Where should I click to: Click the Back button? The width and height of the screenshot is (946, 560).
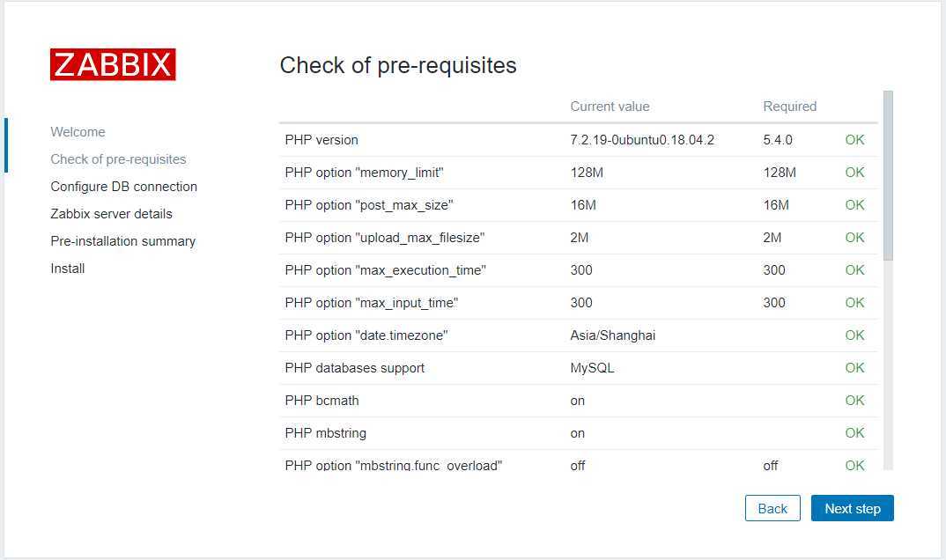[772, 508]
